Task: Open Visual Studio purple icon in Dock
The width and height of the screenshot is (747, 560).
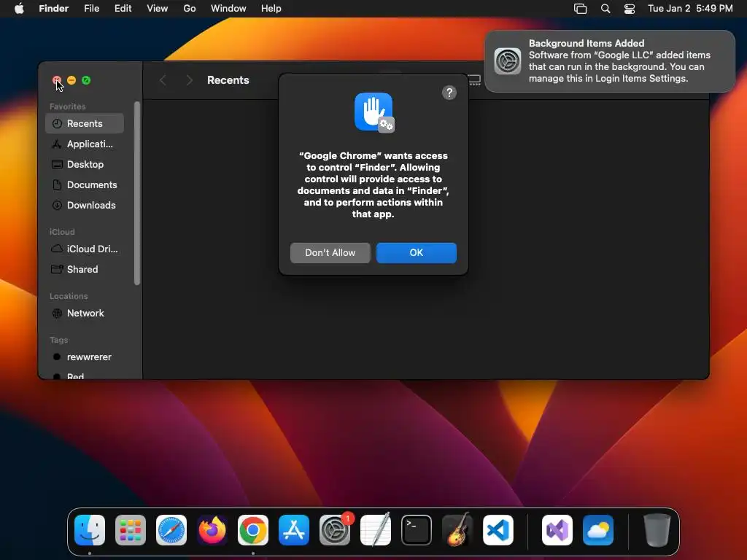Action: (557, 530)
